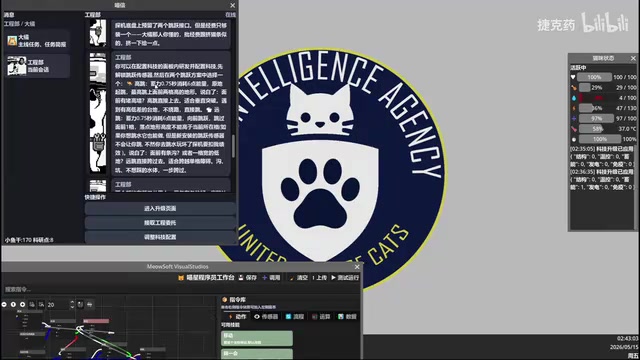
Task: Click the number field showing 20
Action: (x=58, y=304)
